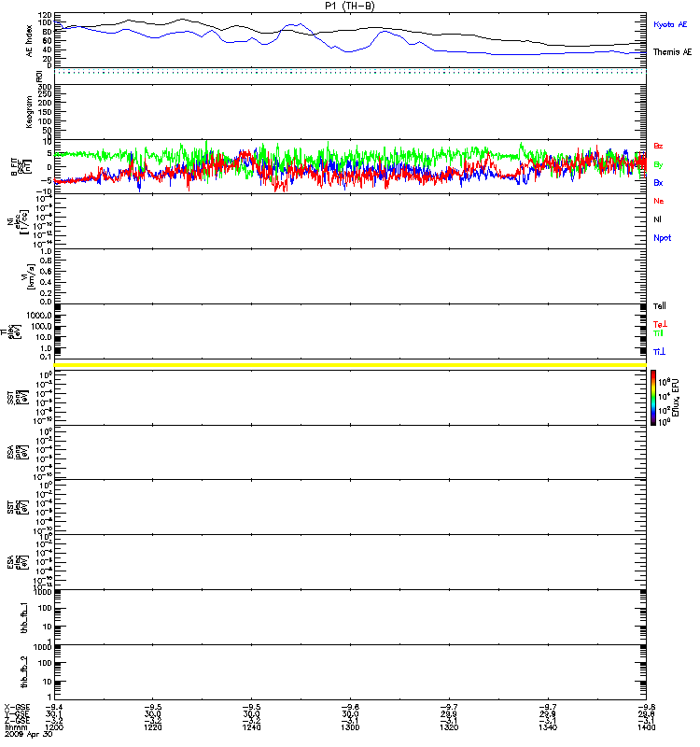This screenshot has width=700, height=747.
Task: Click the red Bz legend label
Action: 658,146
